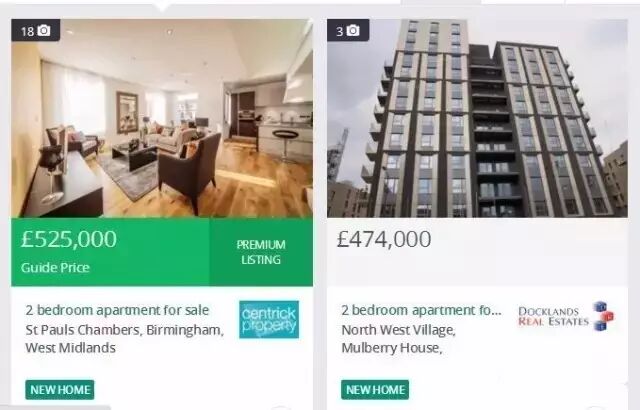Click the number 18 photo count
Image resolution: width=640 pixels, height=410 pixels.
[x=27, y=31]
